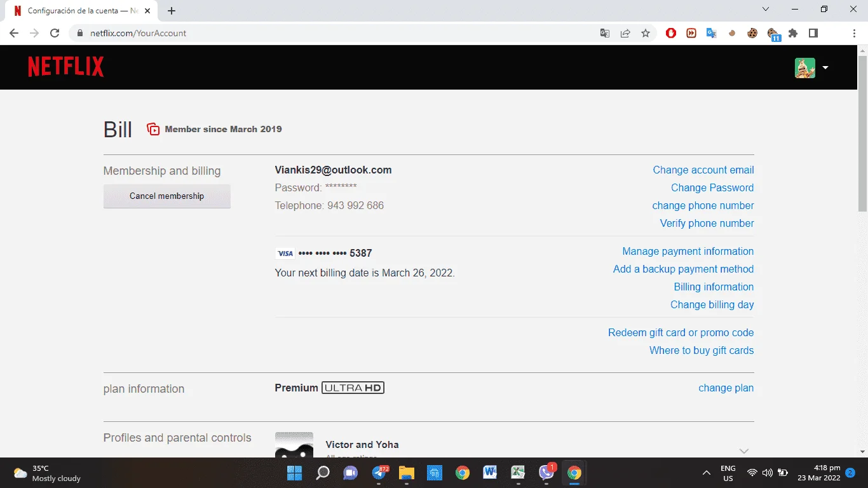
Task: Click the change plan link
Action: pos(726,388)
